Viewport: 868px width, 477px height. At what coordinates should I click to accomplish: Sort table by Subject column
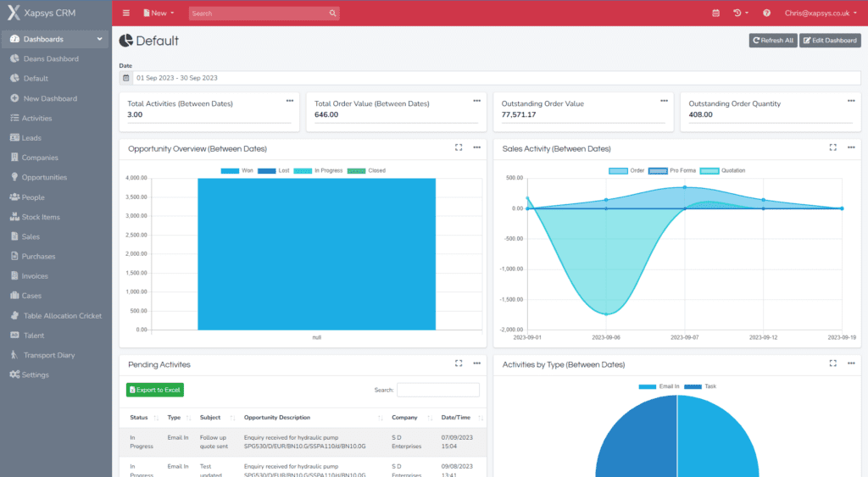(x=217, y=417)
